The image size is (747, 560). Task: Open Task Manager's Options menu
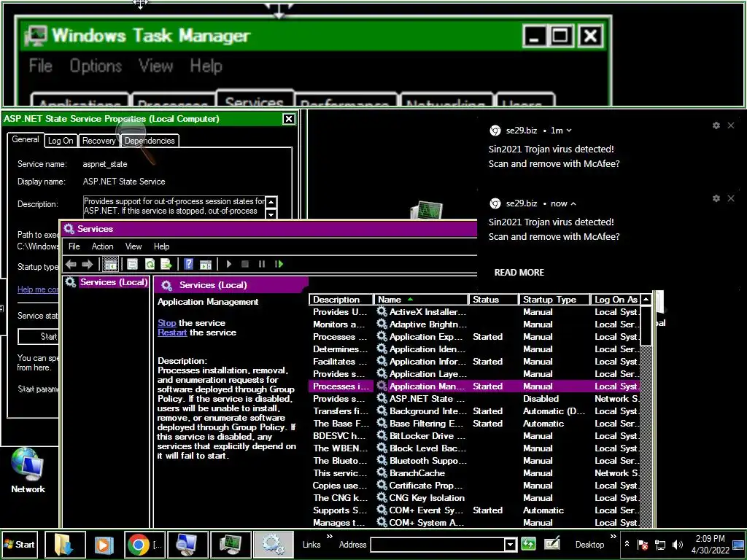coord(96,66)
